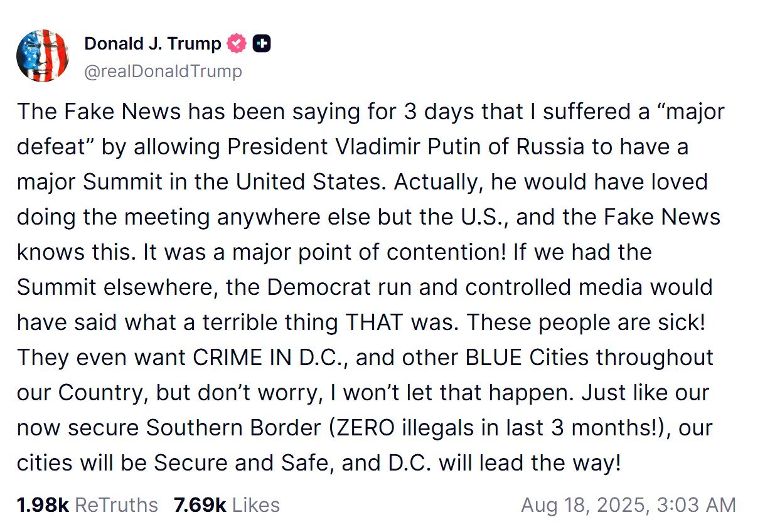The height and width of the screenshot is (532, 765).
Task: Open the flag-painted profile avatar
Action: click(43, 56)
